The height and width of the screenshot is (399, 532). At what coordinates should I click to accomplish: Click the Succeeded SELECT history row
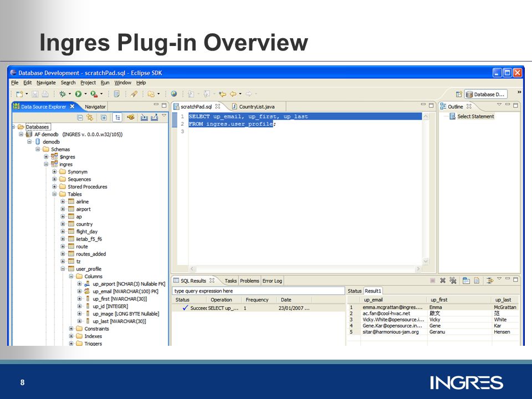(x=258, y=308)
